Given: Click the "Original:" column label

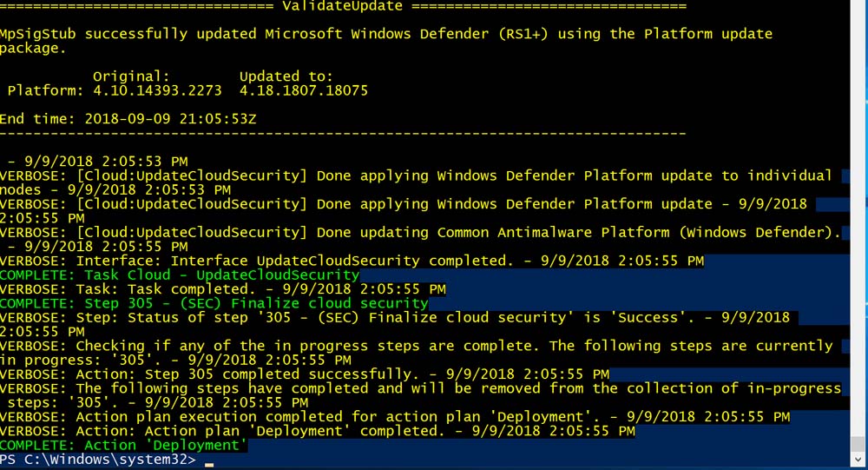Looking at the screenshot, I should coord(131,76).
